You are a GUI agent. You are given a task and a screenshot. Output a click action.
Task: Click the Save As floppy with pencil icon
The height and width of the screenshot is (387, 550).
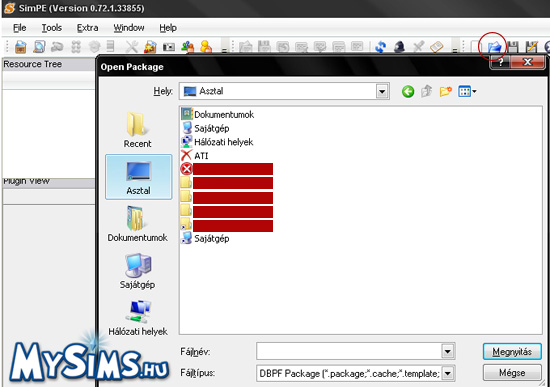pyautogui.click(x=532, y=47)
